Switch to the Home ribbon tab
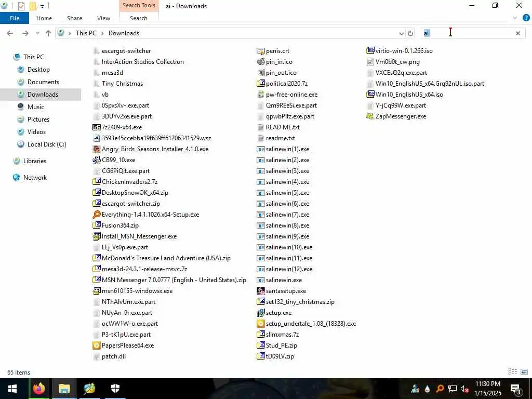The width and height of the screenshot is (532, 399). 44,18
